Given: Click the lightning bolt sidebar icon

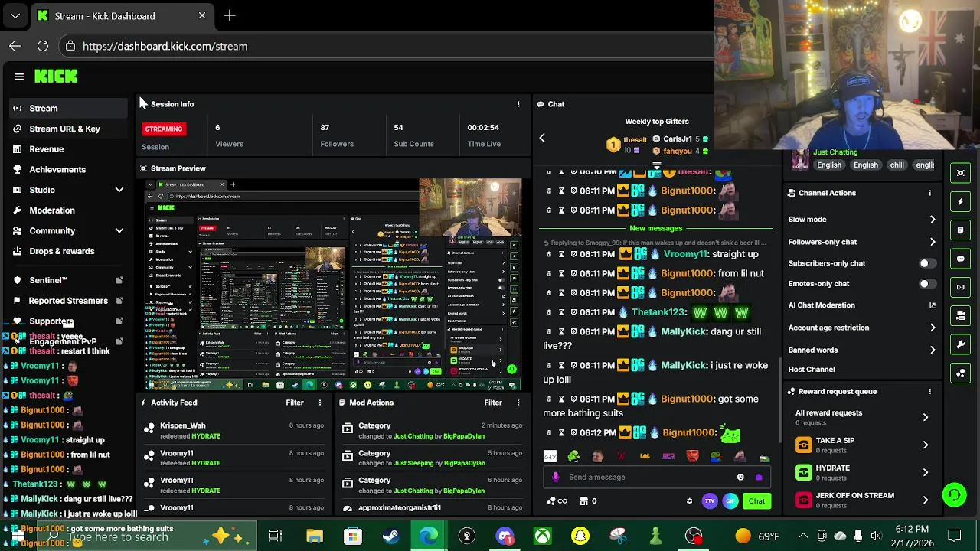Looking at the screenshot, I should click(961, 202).
